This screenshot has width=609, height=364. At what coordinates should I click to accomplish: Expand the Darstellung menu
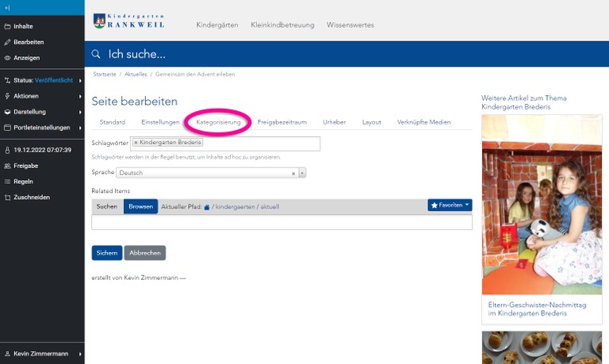click(x=42, y=112)
